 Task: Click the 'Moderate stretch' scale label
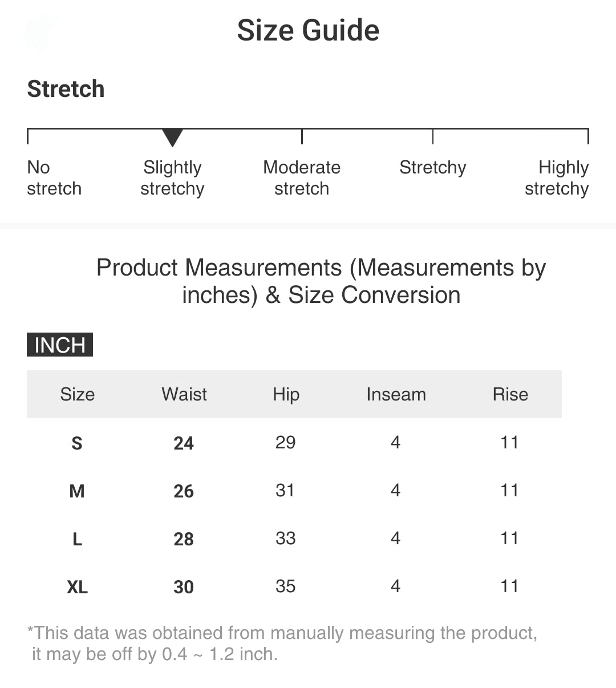[302, 178]
